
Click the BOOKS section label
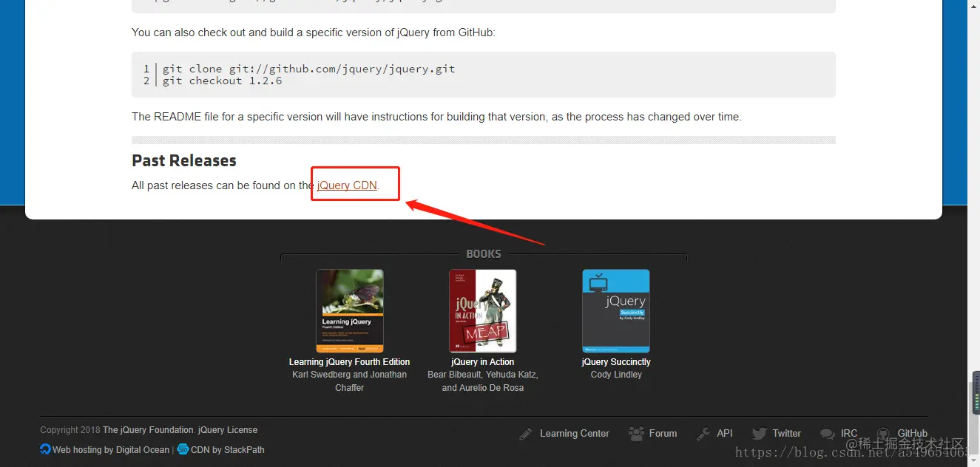tap(484, 253)
